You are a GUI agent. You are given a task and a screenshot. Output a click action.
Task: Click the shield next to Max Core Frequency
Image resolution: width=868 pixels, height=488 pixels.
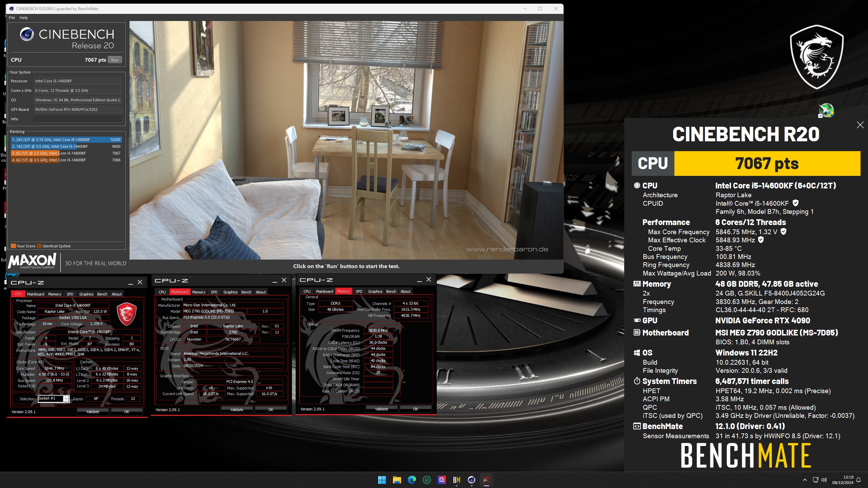[x=784, y=231]
